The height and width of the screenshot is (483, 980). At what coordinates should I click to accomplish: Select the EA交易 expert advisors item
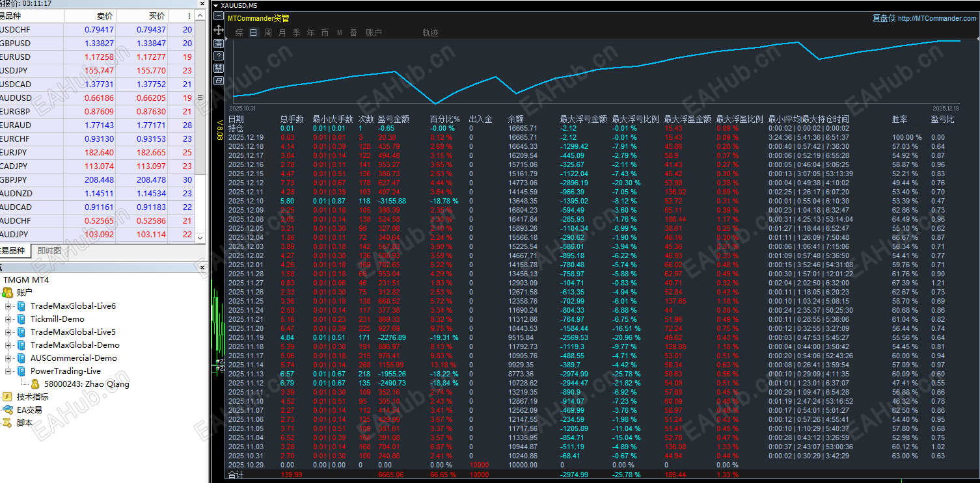pos(29,410)
